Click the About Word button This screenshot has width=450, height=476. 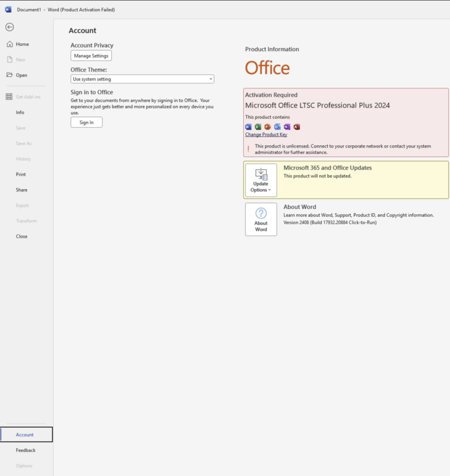[261, 219]
